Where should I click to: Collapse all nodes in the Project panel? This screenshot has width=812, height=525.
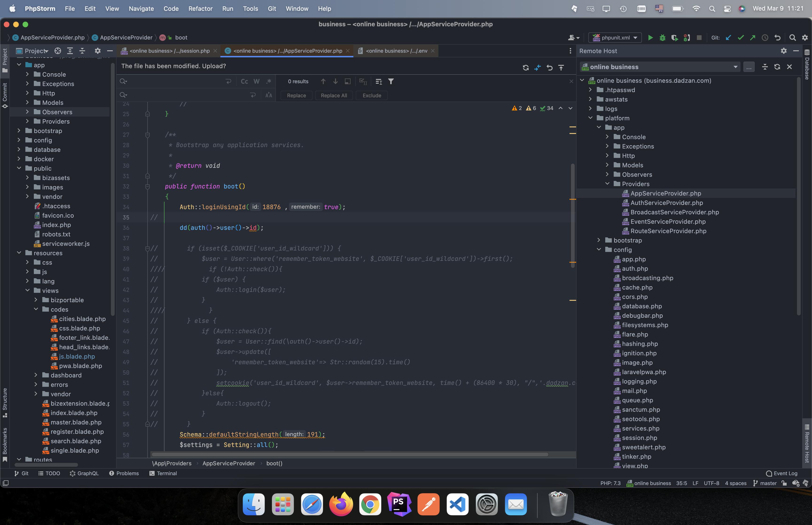coord(82,51)
